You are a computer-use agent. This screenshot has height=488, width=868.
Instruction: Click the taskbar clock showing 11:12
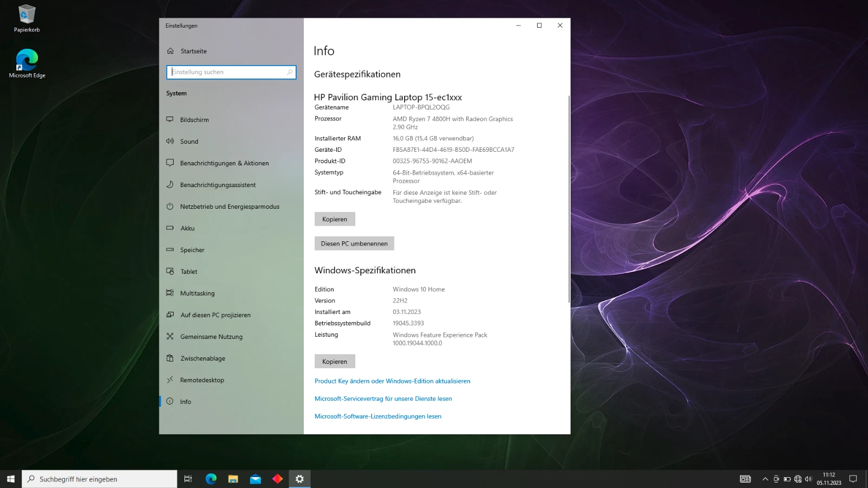(x=829, y=479)
